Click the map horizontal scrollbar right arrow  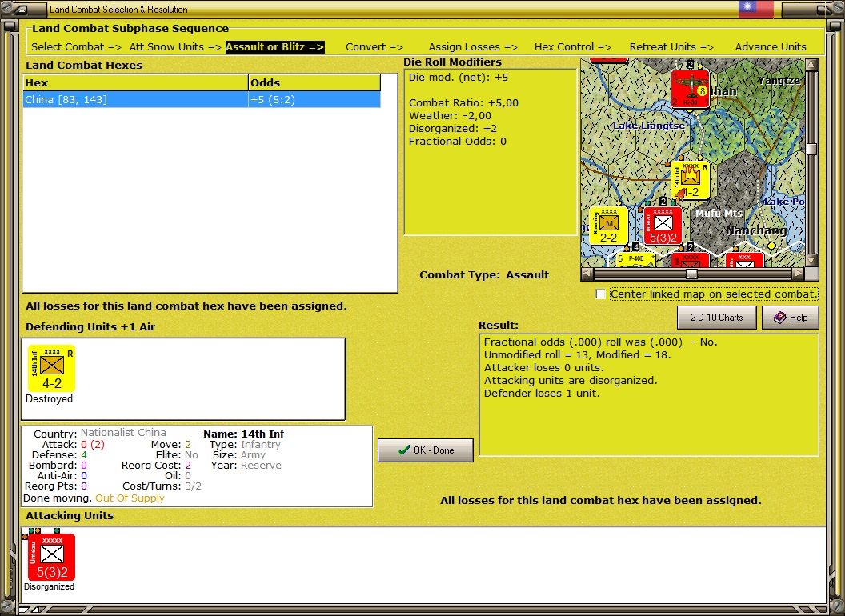pos(798,274)
